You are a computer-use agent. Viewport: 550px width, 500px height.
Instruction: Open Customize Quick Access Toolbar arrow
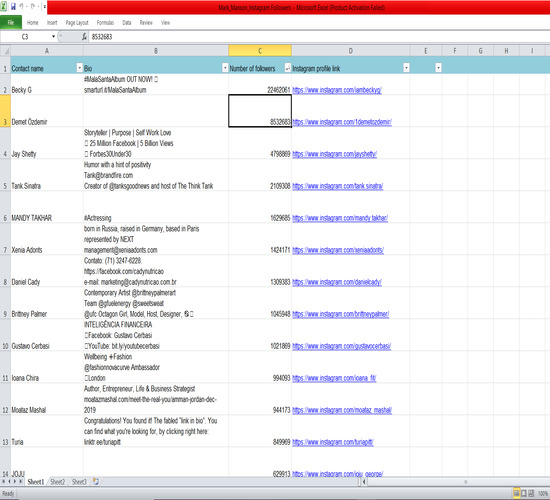tap(45, 7)
